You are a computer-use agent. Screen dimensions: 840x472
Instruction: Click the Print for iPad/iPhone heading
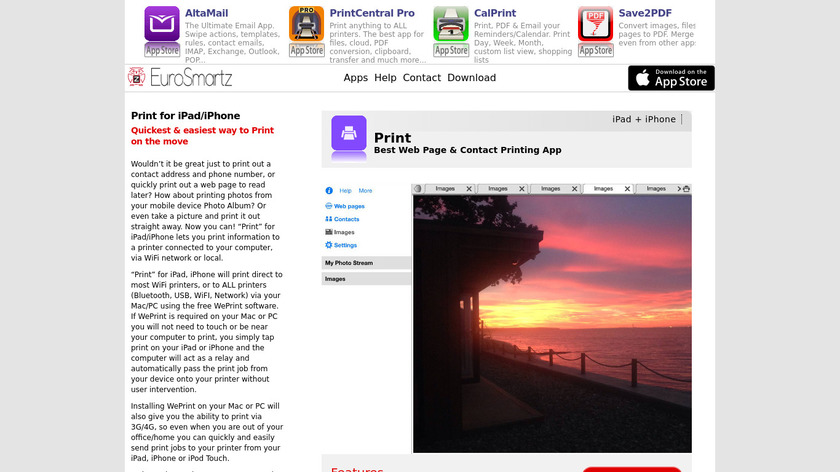pos(185,116)
